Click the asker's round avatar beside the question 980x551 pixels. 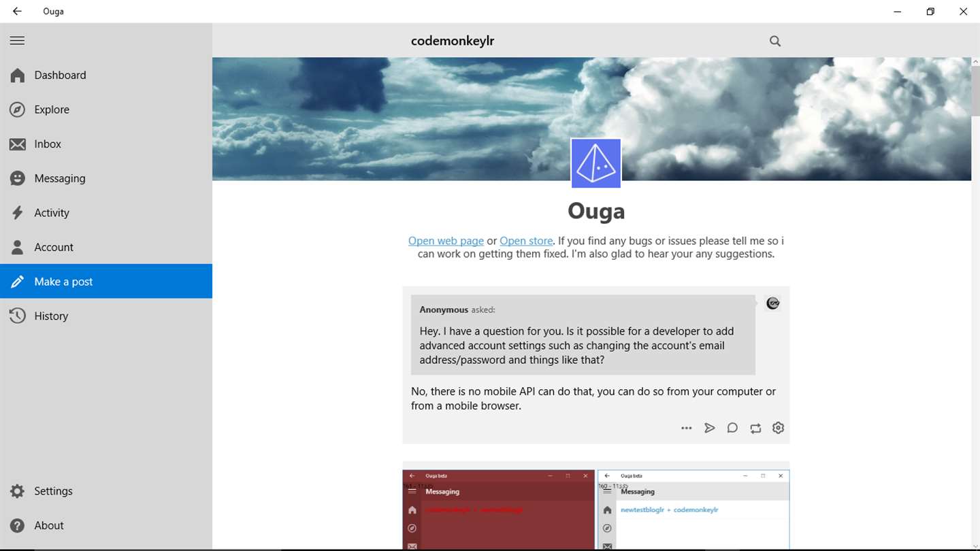772,303
